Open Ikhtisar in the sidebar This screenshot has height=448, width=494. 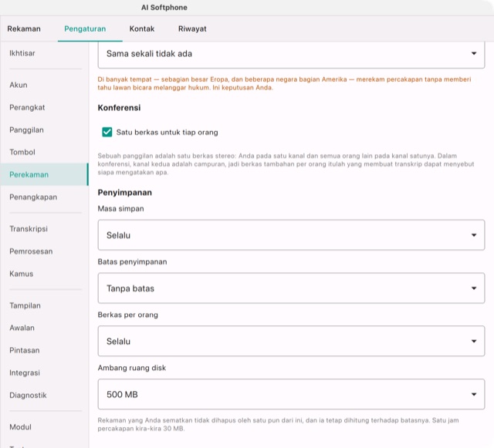coord(45,53)
